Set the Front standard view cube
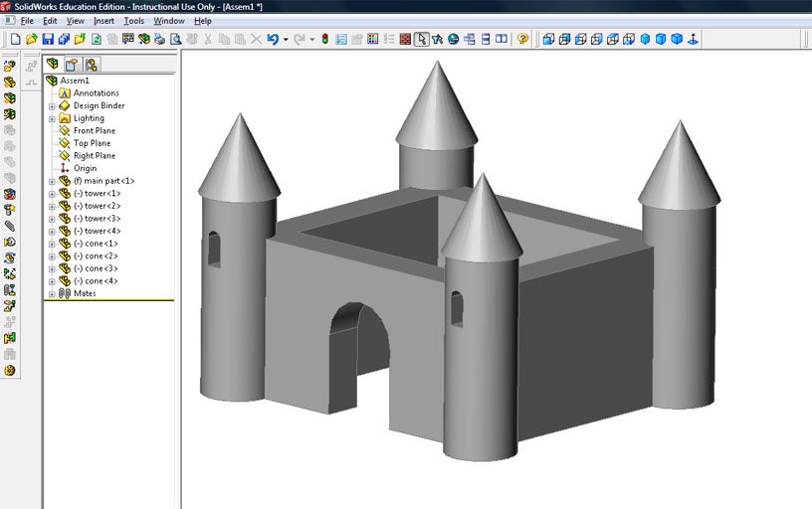The height and width of the screenshot is (509, 812). pyautogui.click(x=548, y=39)
